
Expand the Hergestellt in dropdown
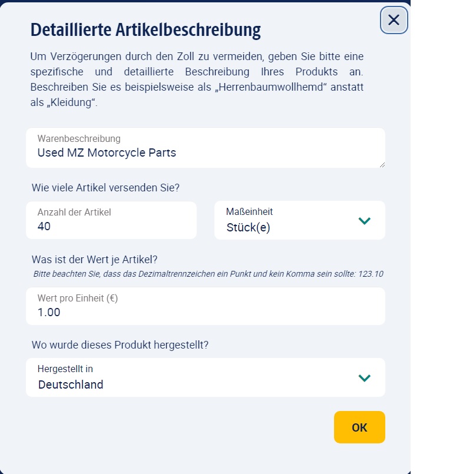[x=205, y=377]
